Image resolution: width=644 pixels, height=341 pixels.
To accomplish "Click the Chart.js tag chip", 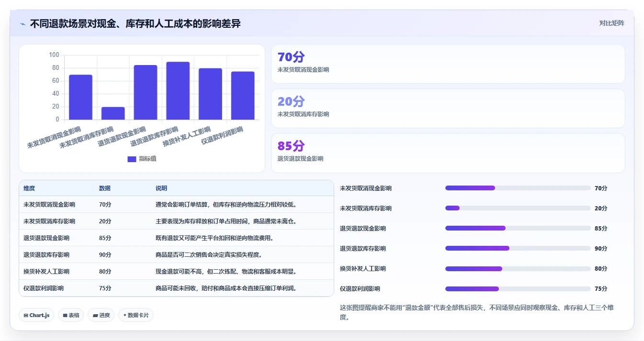I will [x=37, y=315].
